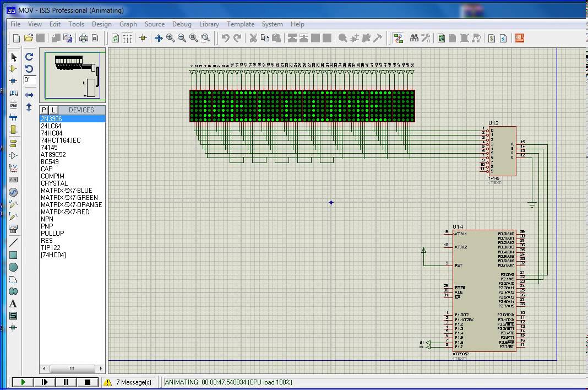Click the U14 AT89C52 microcontroller component
The width and height of the screenshot is (588, 390).
click(x=484, y=291)
